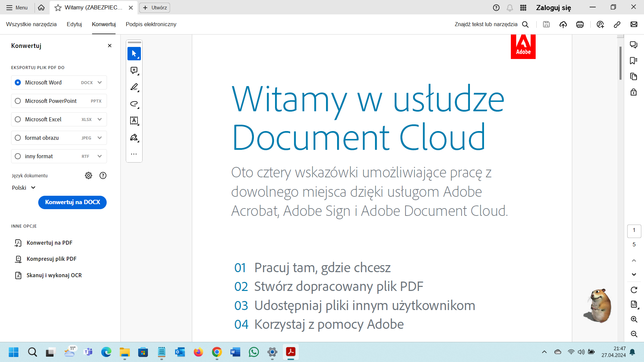Viewport: 644px width, 362px height.
Task: Open conversion settings gear
Action: pyautogui.click(x=89, y=175)
